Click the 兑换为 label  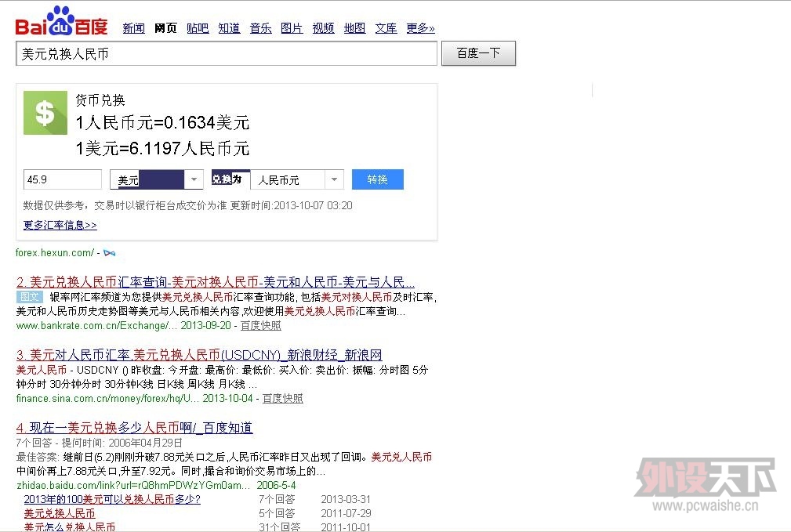pos(227,179)
